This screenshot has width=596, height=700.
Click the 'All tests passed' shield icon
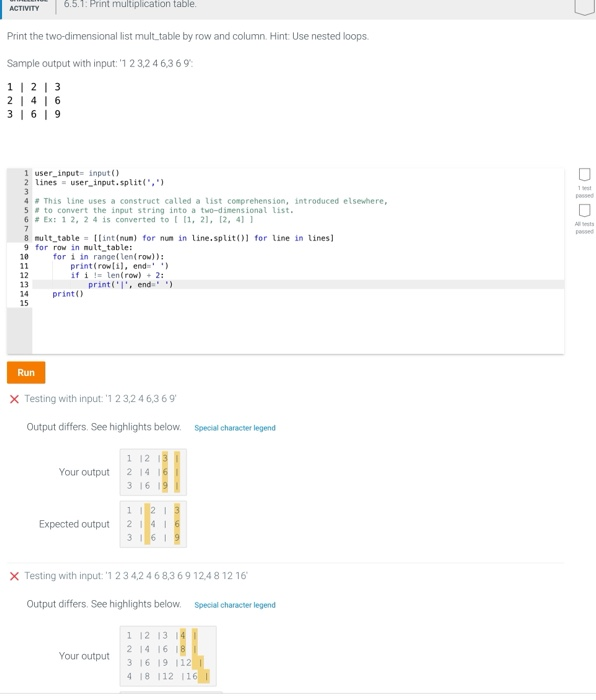click(584, 210)
